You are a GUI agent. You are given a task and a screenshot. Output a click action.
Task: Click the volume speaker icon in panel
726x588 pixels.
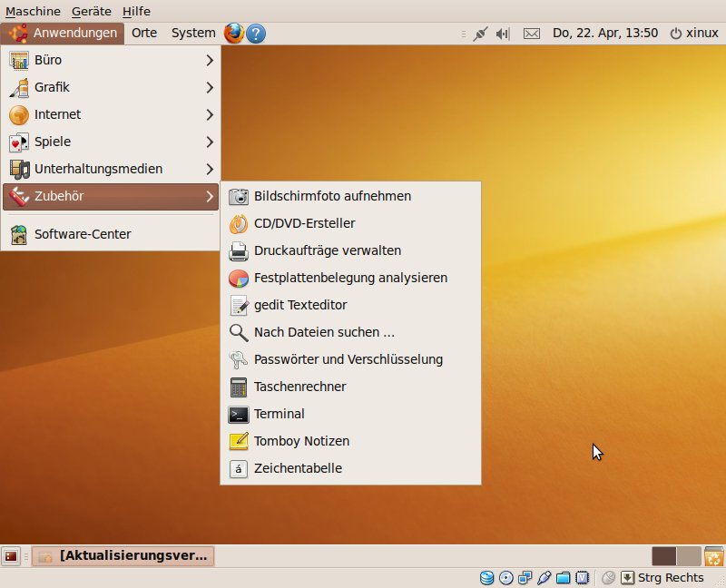pyautogui.click(x=504, y=33)
